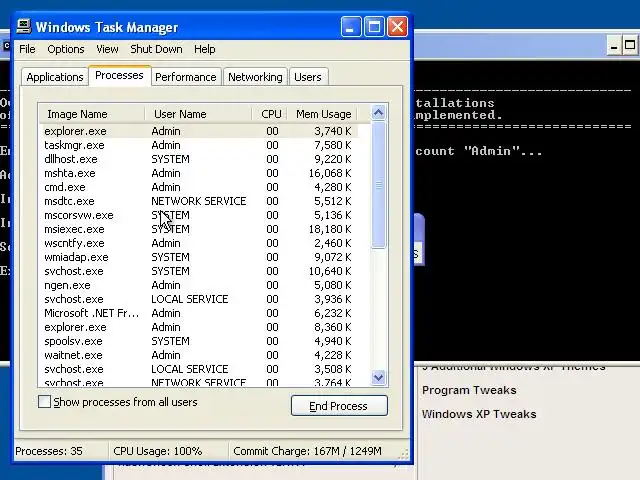
Task: Sort by Image Name column header
Action: pyautogui.click(x=92, y=114)
